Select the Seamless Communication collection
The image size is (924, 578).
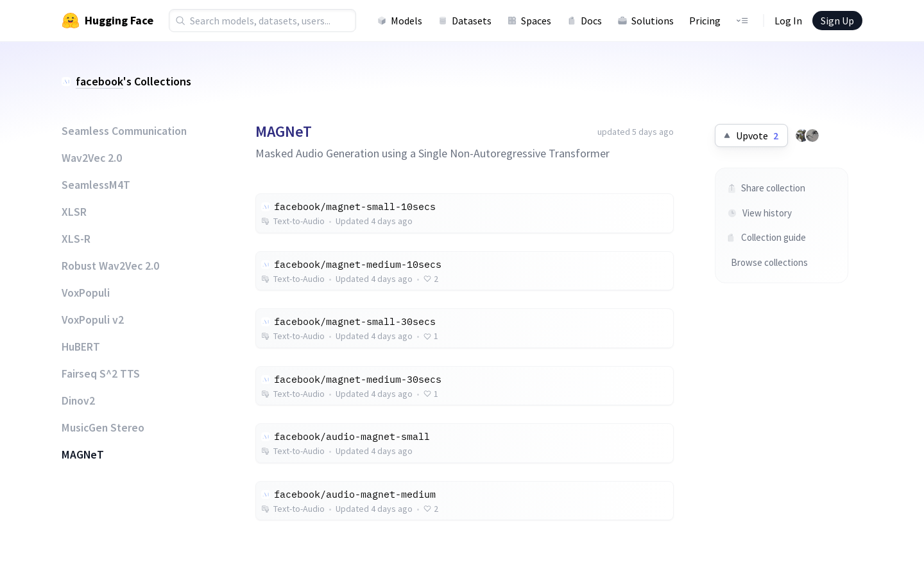pyautogui.click(x=124, y=131)
